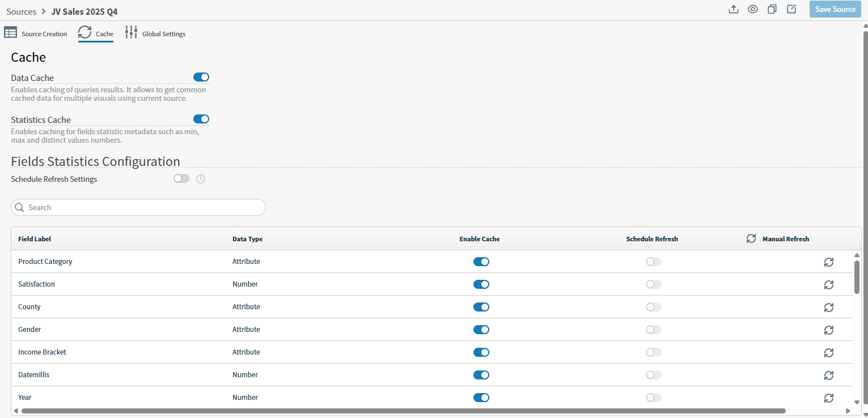The height and width of the screenshot is (418, 868).
Task: Switch to the Source Creation tab
Action: coord(36,33)
